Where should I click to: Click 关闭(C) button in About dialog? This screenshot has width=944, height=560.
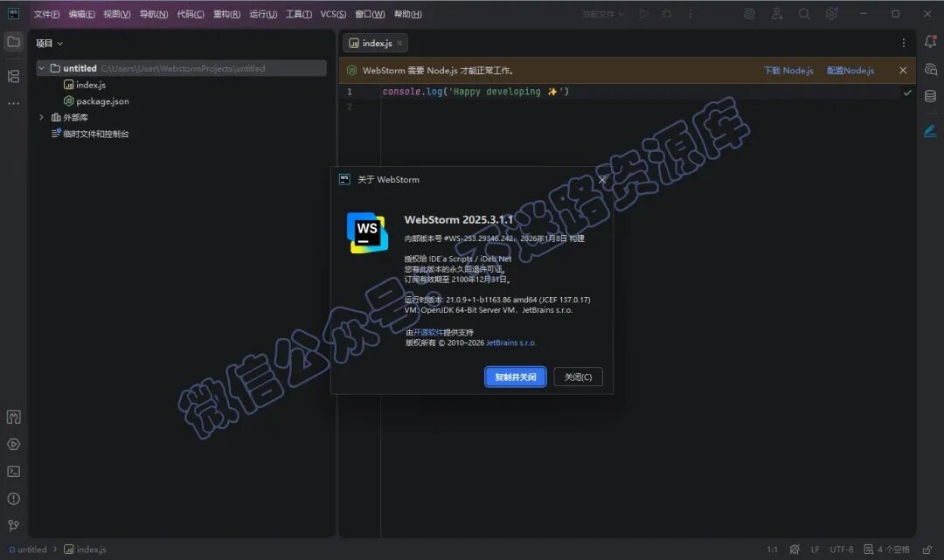tap(578, 377)
